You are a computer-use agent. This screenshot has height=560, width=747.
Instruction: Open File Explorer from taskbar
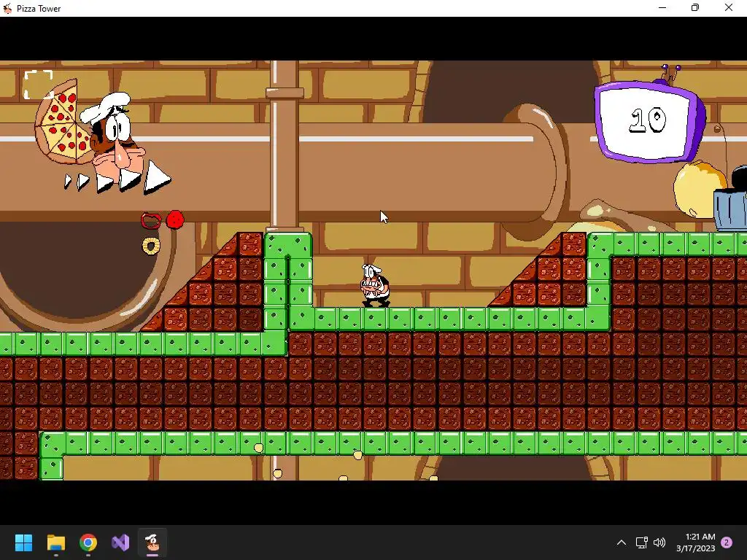pyautogui.click(x=55, y=542)
